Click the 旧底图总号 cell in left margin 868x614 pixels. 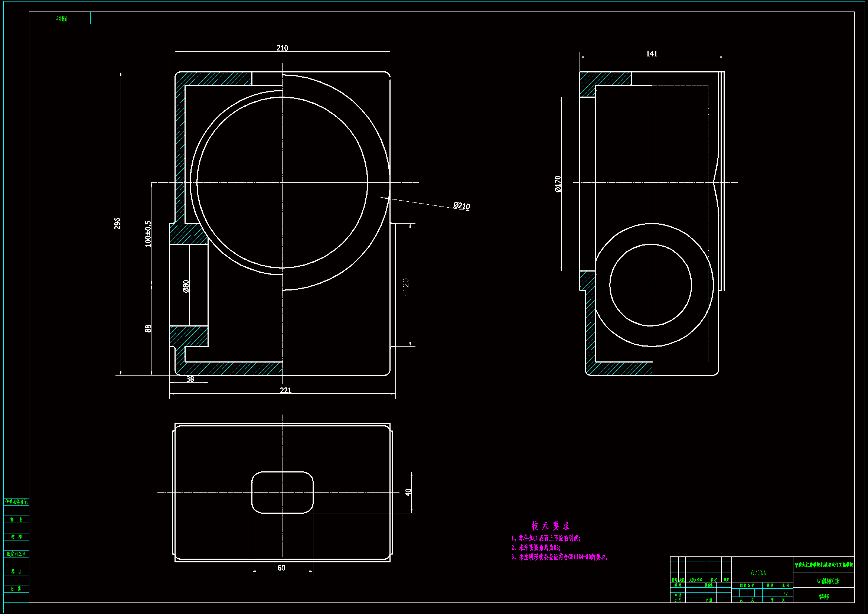16,554
